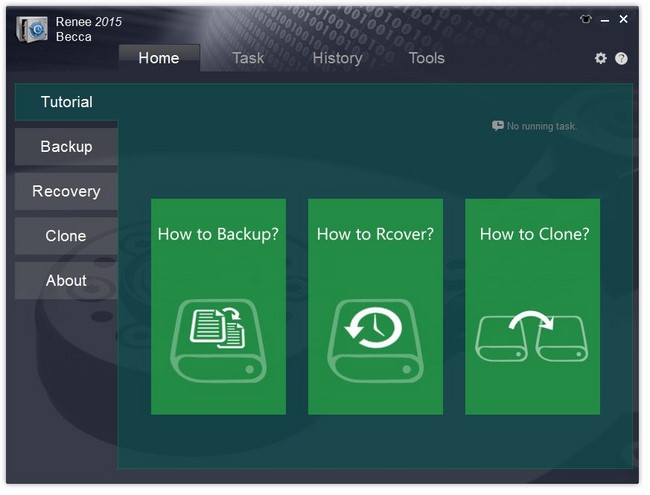Open the skin changer shirt icon
Screen dimensions: 650x495
pos(586,19)
